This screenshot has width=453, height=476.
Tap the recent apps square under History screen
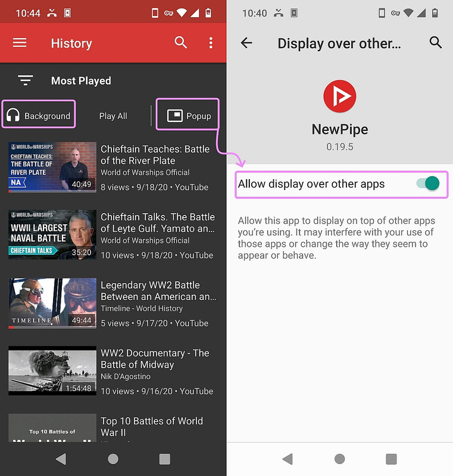164,459
